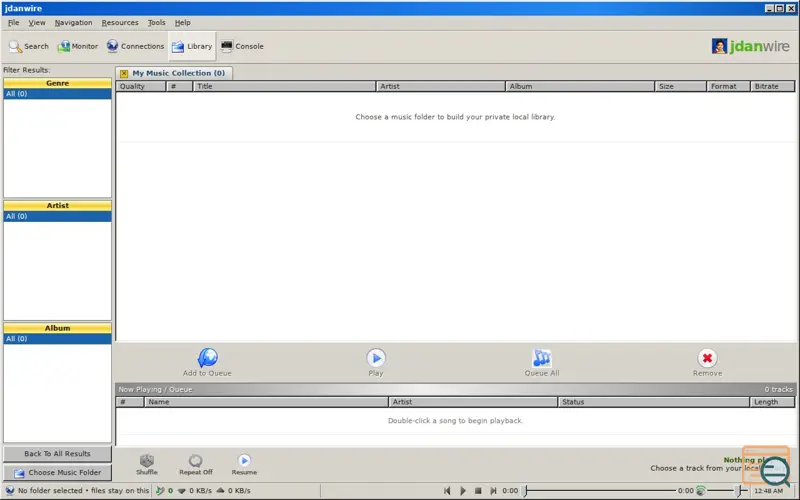
Task: Open the Console view
Action: 242,46
